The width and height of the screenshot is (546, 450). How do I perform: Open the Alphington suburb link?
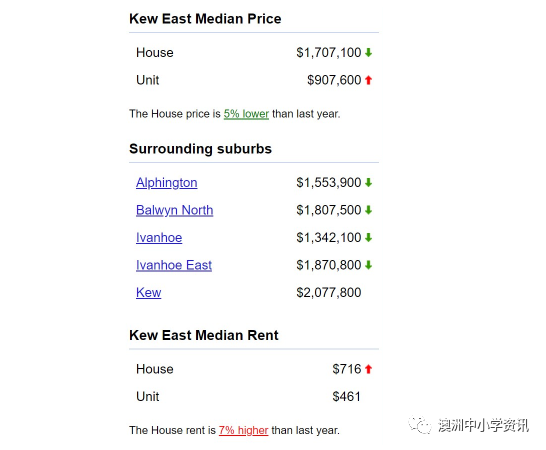166,183
